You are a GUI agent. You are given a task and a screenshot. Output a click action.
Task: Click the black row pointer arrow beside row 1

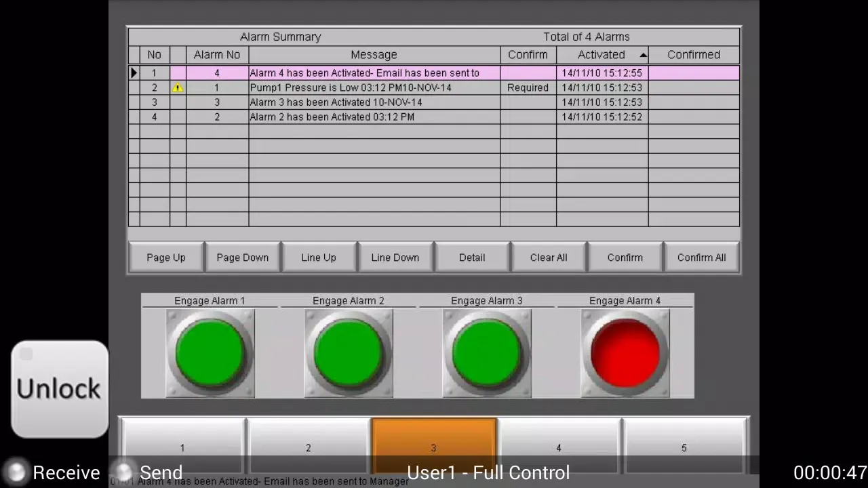coord(134,73)
